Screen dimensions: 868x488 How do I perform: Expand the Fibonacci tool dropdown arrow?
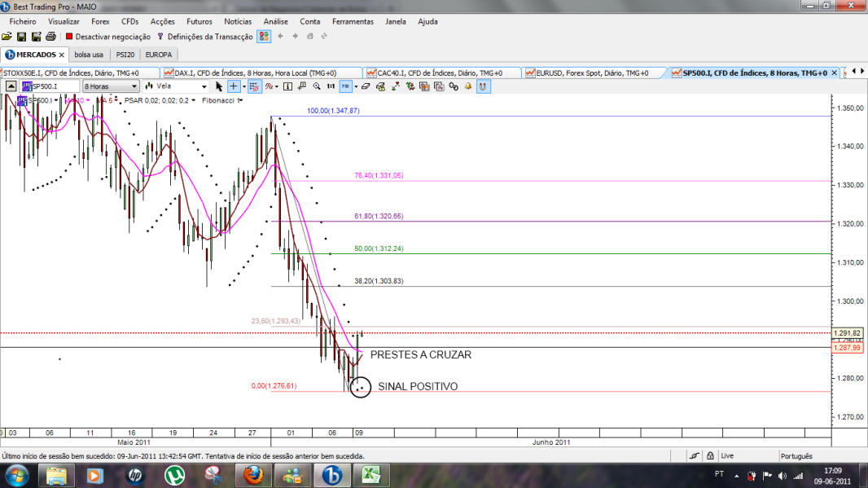tap(356, 86)
